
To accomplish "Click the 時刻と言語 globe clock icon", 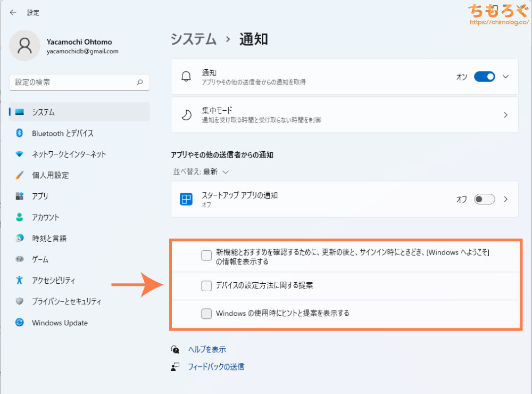I will click(x=20, y=238).
